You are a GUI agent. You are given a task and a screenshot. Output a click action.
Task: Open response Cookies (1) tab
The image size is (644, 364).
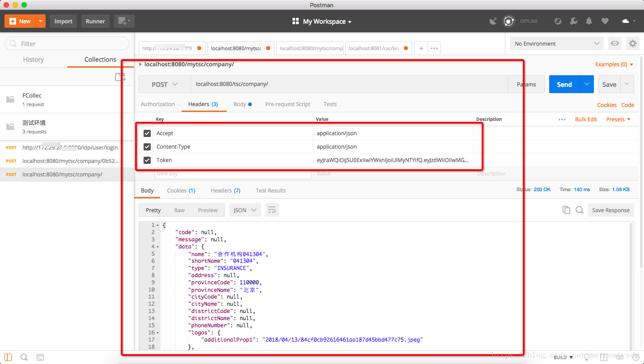click(x=181, y=191)
